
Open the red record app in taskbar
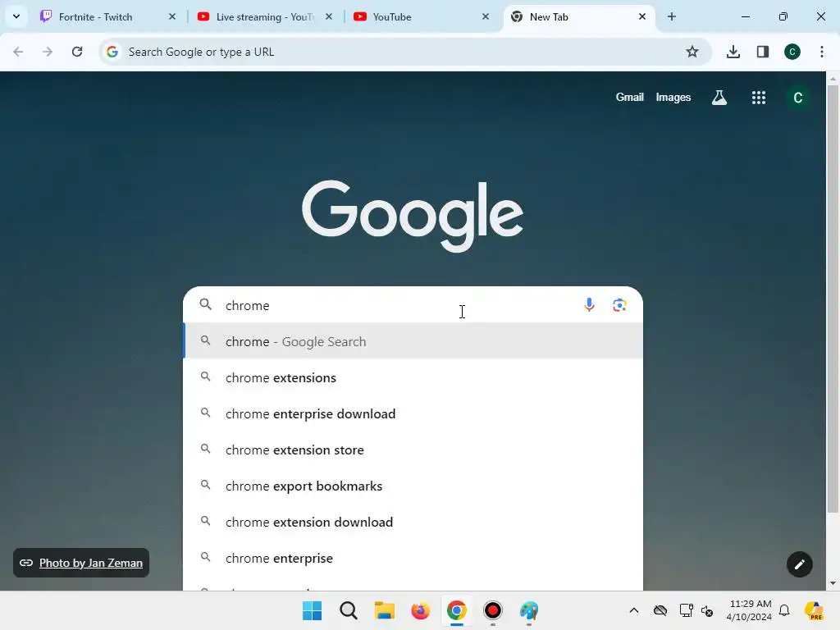(x=493, y=610)
